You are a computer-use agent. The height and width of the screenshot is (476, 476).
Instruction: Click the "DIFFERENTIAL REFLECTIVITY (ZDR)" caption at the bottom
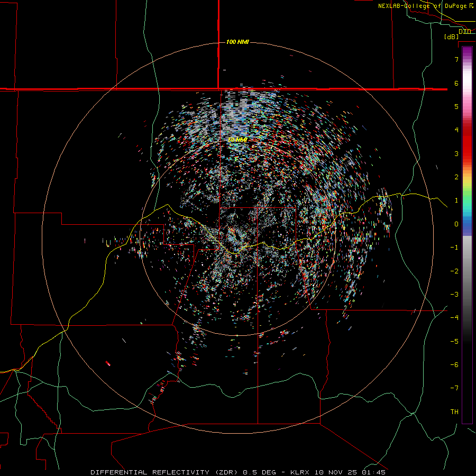tap(166, 472)
